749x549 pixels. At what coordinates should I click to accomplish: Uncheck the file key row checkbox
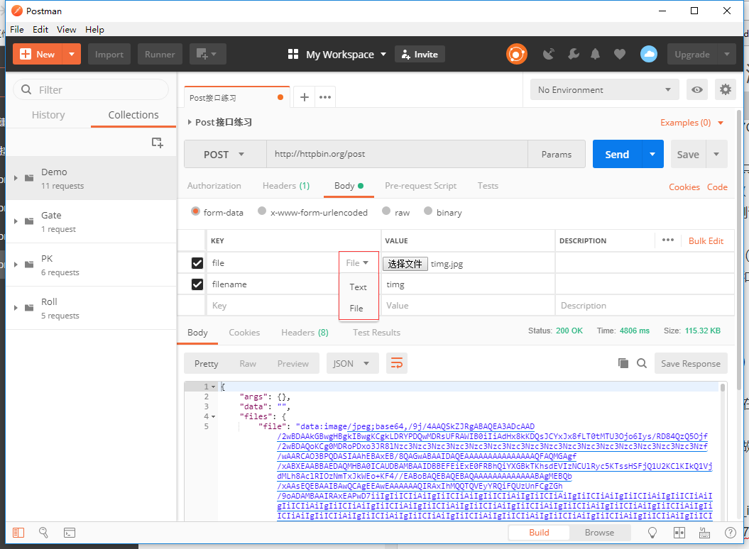(x=197, y=263)
